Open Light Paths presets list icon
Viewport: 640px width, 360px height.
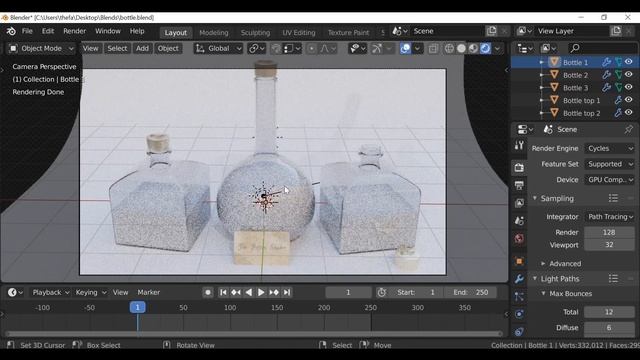coord(613,278)
